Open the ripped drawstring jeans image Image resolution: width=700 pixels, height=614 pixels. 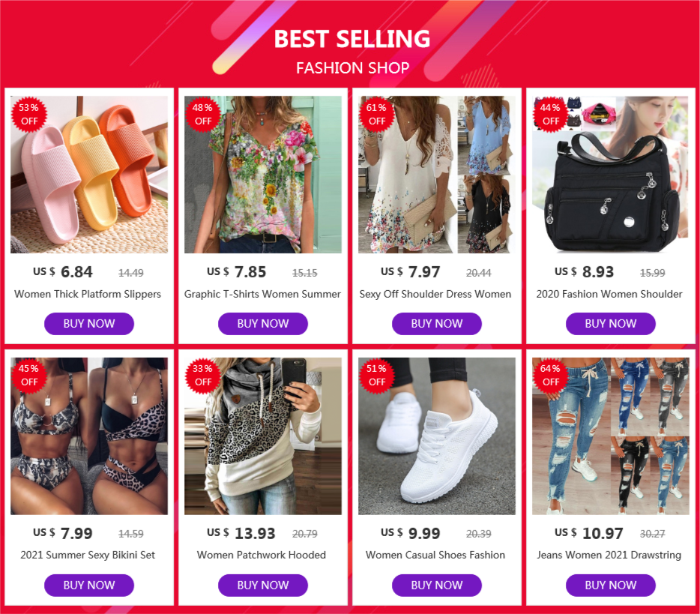[x=611, y=436]
